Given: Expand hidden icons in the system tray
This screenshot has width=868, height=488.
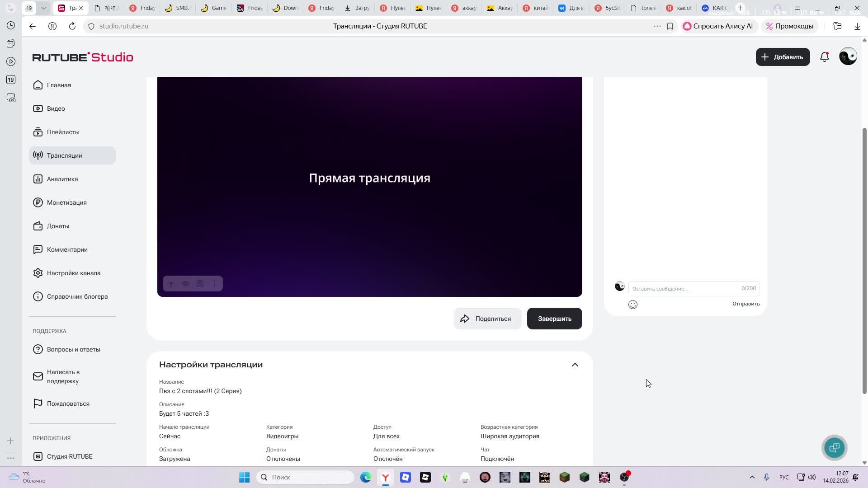Looking at the screenshot, I should (752, 477).
